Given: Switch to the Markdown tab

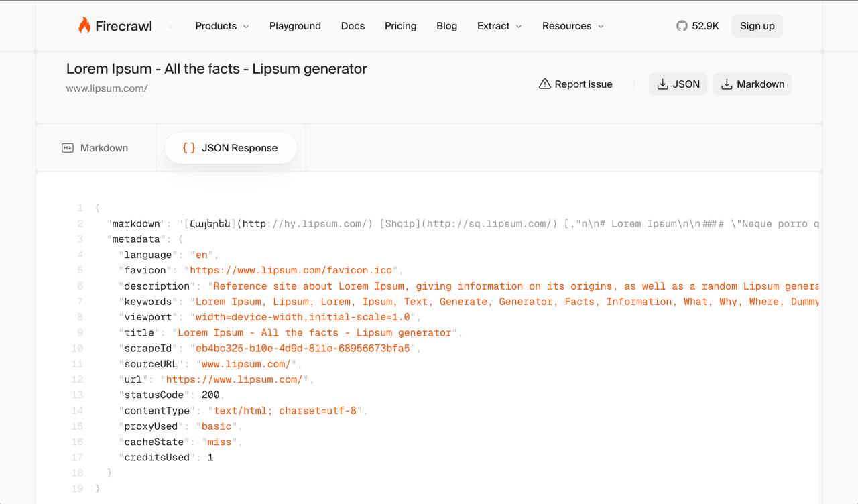Looking at the screenshot, I should pos(95,148).
